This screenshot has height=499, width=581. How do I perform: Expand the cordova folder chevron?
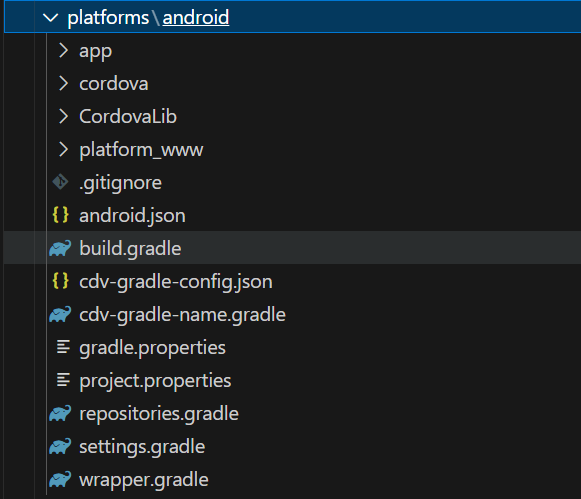click(63, 84)
